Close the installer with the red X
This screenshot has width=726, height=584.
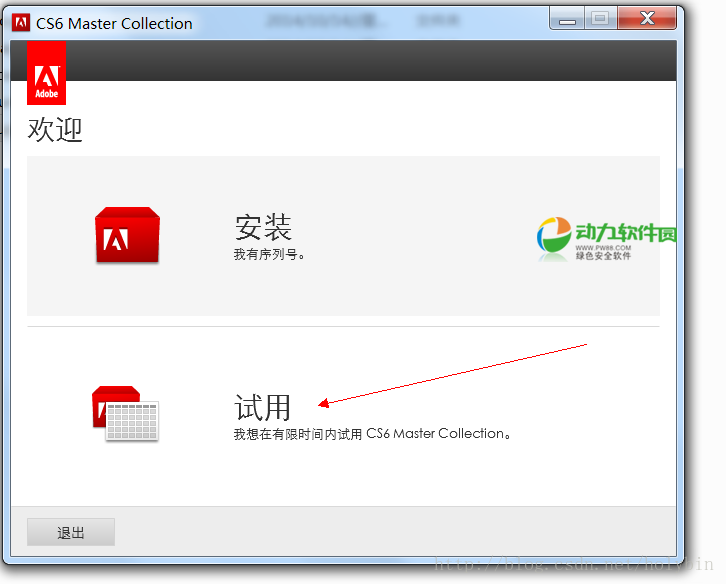coord(647,18)
